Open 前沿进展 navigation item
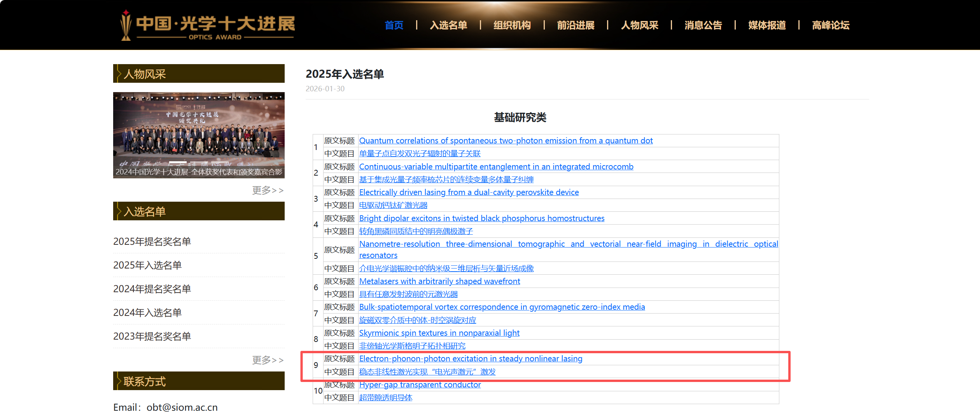Viewport: 980px width, 415px height. [576, 25]
